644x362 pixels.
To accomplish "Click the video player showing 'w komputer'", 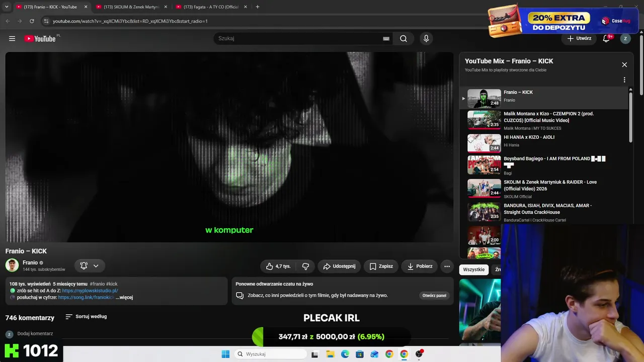I will click(229, 147).
